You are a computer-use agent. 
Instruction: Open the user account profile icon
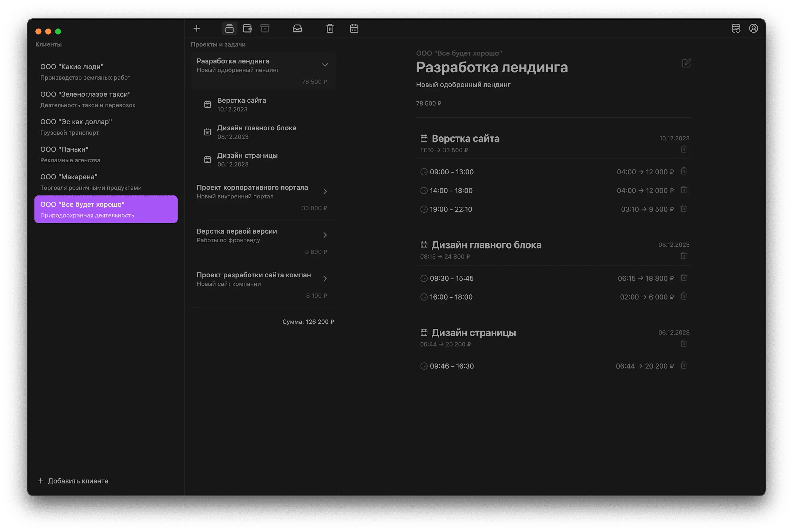click(x=753, y=29)
